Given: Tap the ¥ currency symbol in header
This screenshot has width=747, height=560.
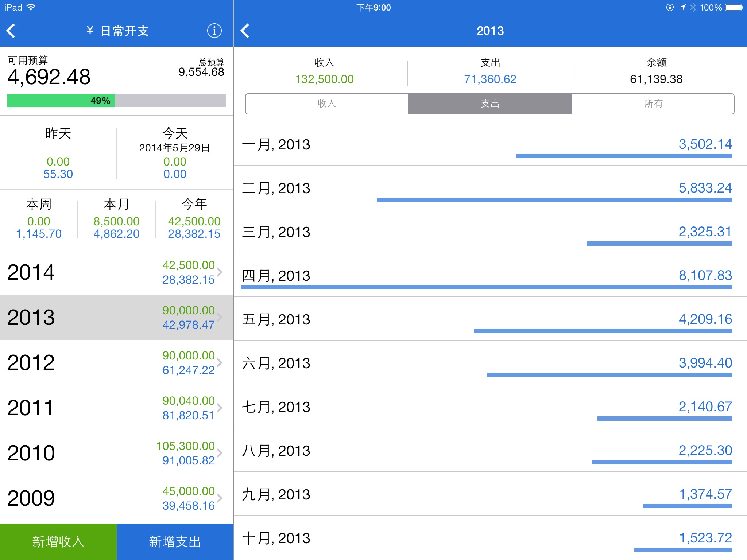Looking at the screenshot, I should pyautogui.click(x=90, y=31).
